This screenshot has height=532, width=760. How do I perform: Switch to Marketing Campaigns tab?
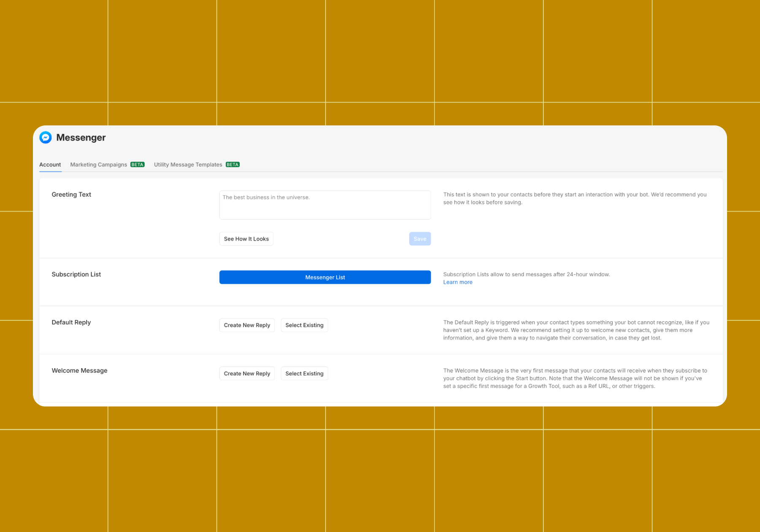(98, 165)
